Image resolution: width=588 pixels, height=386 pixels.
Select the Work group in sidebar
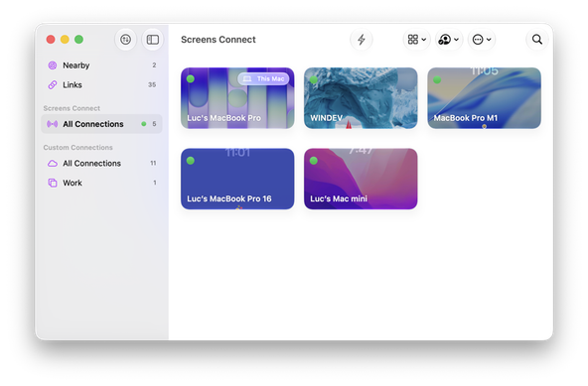tap(101, 183)
